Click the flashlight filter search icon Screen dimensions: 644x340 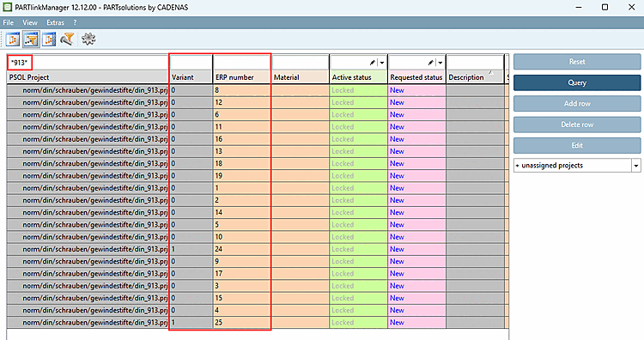[67, 39]
